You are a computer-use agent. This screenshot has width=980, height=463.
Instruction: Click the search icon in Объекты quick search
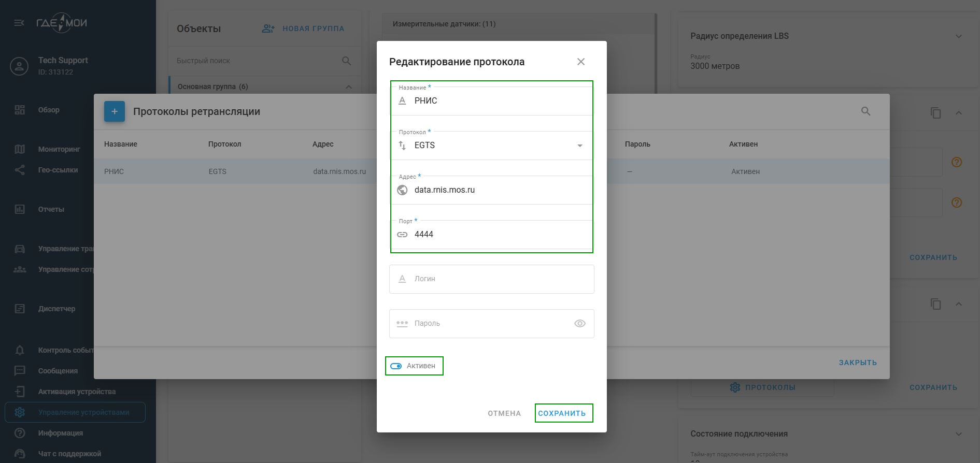347,61
